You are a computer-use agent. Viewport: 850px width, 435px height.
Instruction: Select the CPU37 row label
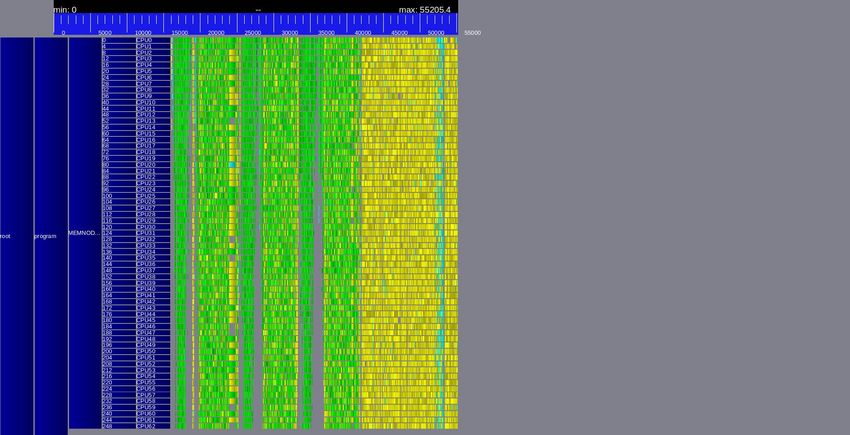(x=153, y=270)
